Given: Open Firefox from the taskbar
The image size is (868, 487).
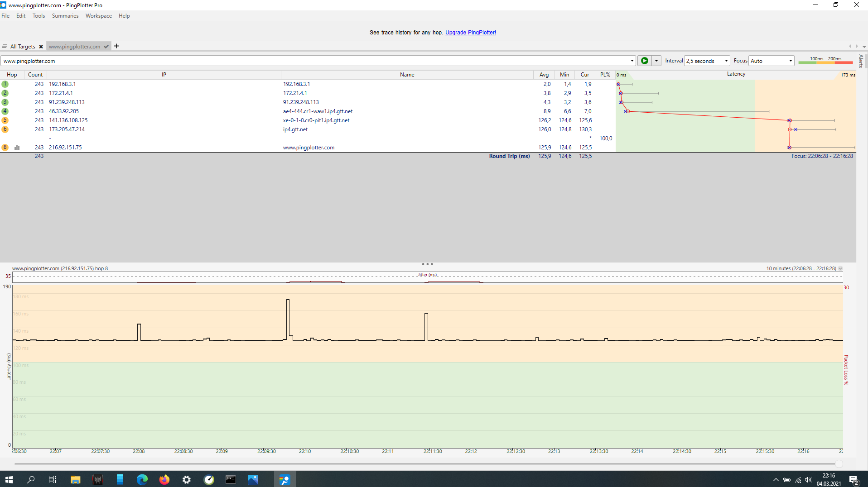Looking at the screenshot, I should 164,479.
